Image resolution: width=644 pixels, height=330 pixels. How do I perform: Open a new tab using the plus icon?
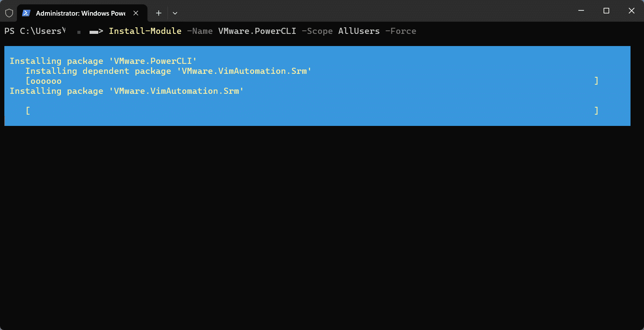pos(158,13)
